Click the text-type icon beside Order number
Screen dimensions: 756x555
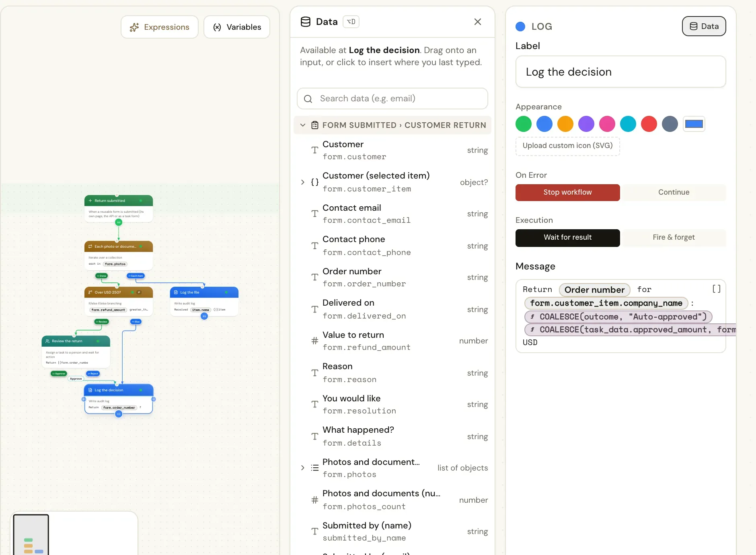(x=315, y=277)
